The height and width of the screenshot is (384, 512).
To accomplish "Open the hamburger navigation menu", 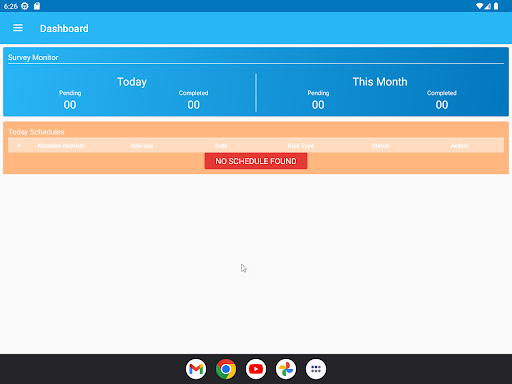I will [x=18, y=28].
